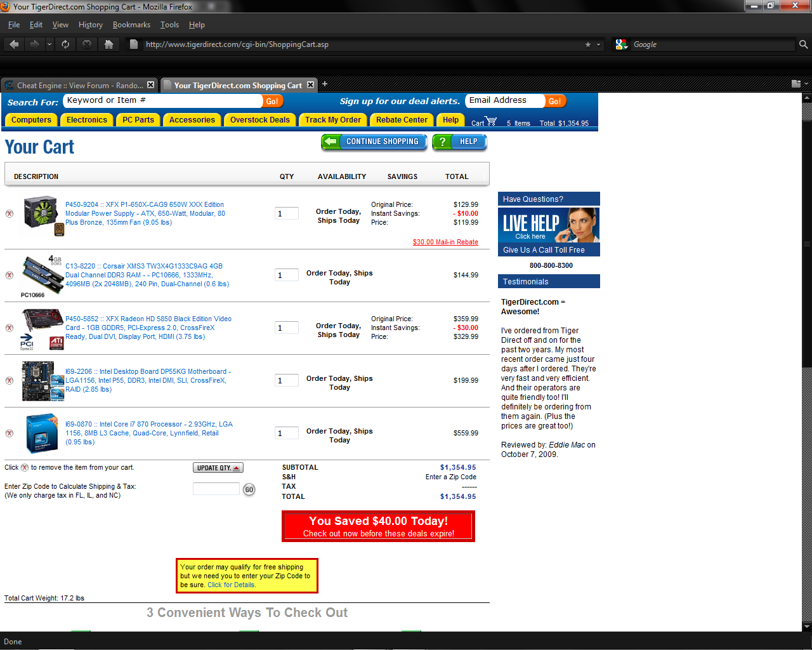Open the Tools menu
Viewport: 812px width, 650px height.
pos(169,25)
